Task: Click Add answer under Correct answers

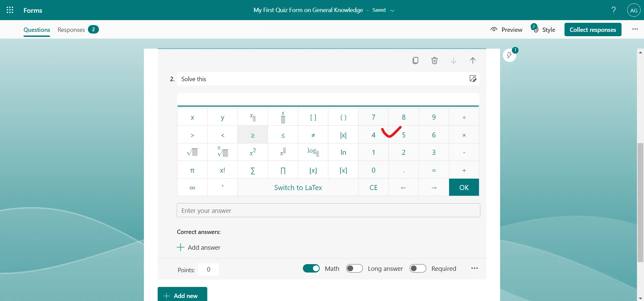Action: (x=199, y=247)
